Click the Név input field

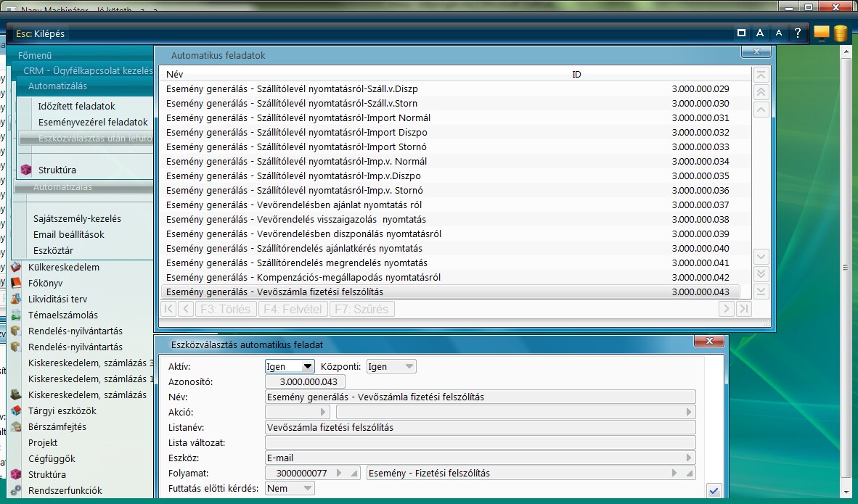coord(481,397)
